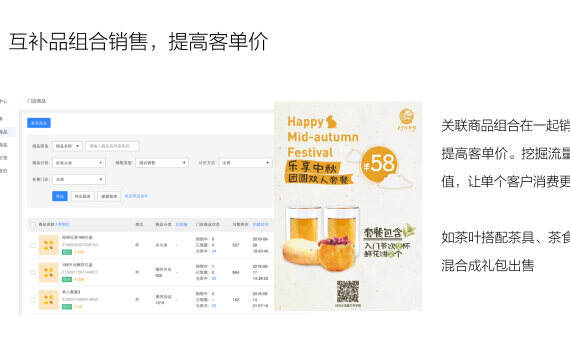The image size is (570, 360).
Task: Click blue sort link in the last column header
Action: click(260, 224)
